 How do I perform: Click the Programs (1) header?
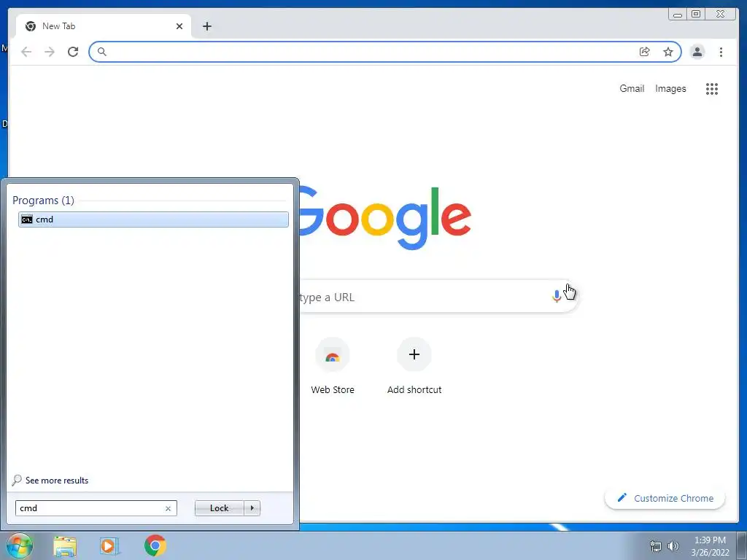[x=43, y=201]
